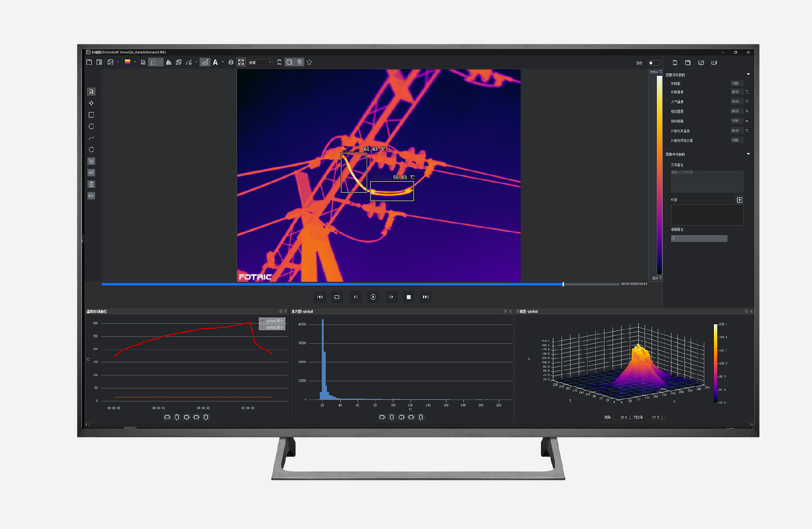
Task: Collapse the 图像其他参数 section
Action: point(748,154)
